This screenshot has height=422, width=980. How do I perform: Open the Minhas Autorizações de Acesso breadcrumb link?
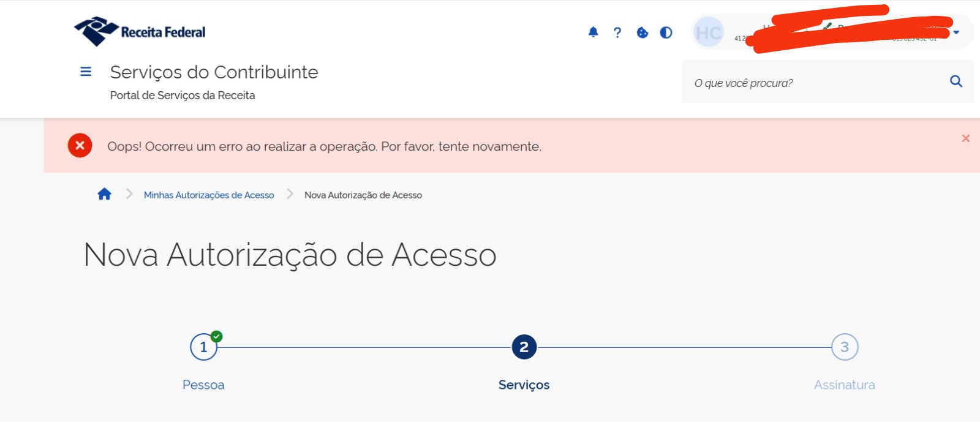point(209,195)
